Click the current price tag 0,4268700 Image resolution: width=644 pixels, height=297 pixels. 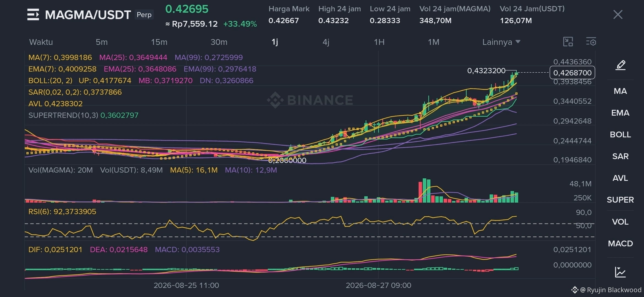(x=572, y=73)
